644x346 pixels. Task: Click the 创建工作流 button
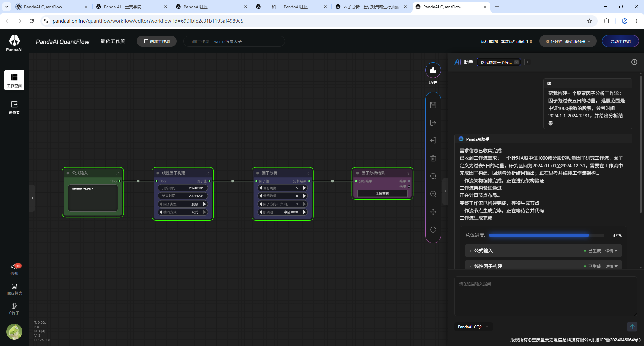(x=157, y=41)
